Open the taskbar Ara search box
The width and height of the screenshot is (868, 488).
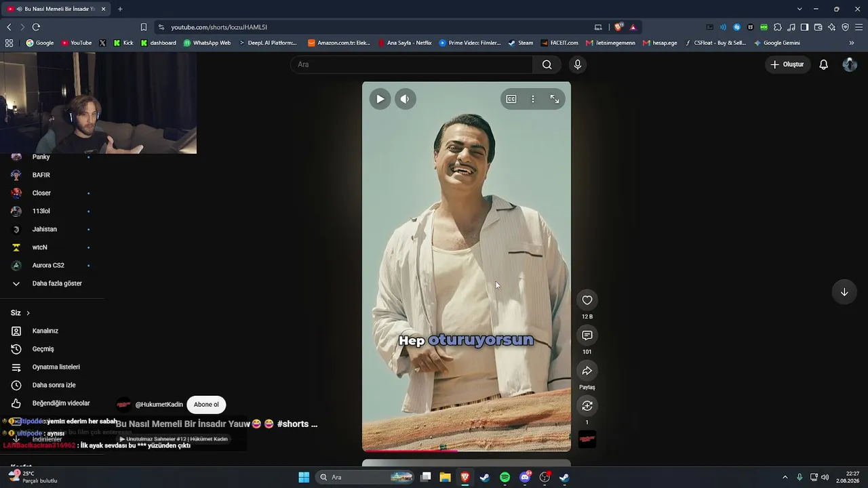(366, 477)
